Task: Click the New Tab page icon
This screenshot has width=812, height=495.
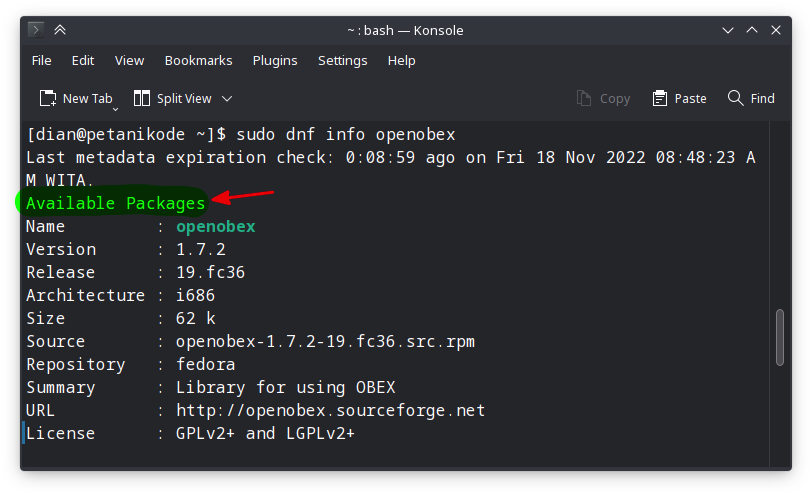Action: click(48, 98)
